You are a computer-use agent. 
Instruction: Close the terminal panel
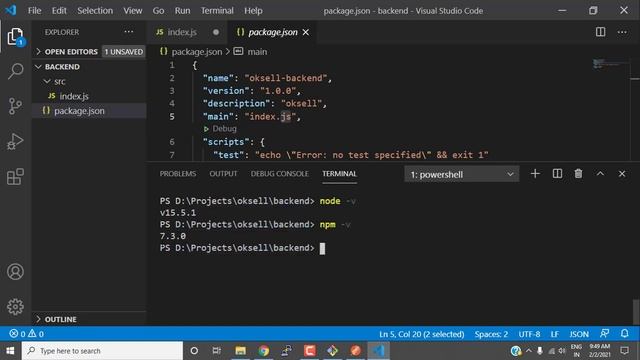click(x=622, y=174)
